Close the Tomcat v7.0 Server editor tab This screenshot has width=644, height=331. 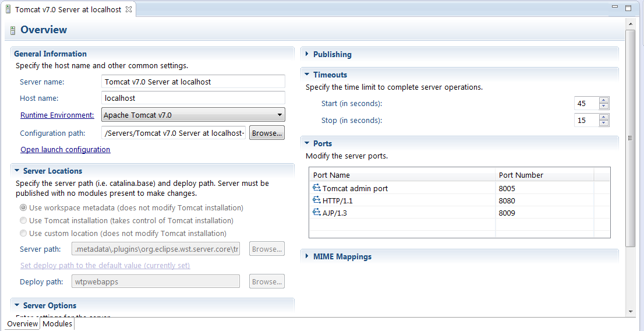point(129,9)
